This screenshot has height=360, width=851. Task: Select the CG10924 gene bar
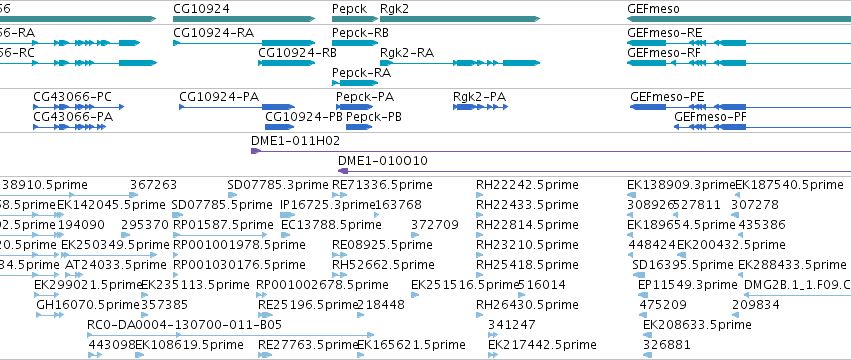[244, 19]
